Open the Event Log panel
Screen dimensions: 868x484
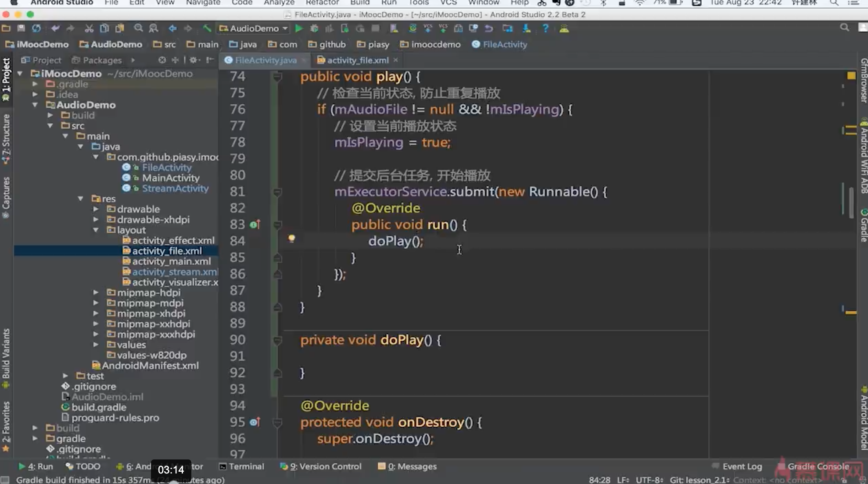click(x=742, y=466)
